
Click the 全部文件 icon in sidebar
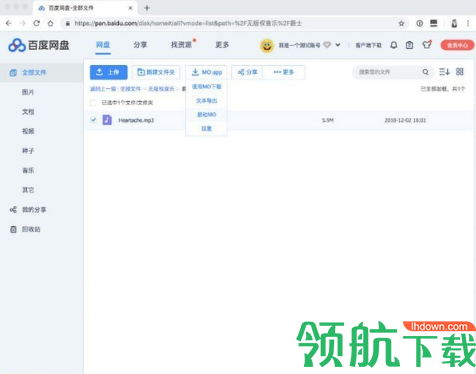[x=13, y=72]
